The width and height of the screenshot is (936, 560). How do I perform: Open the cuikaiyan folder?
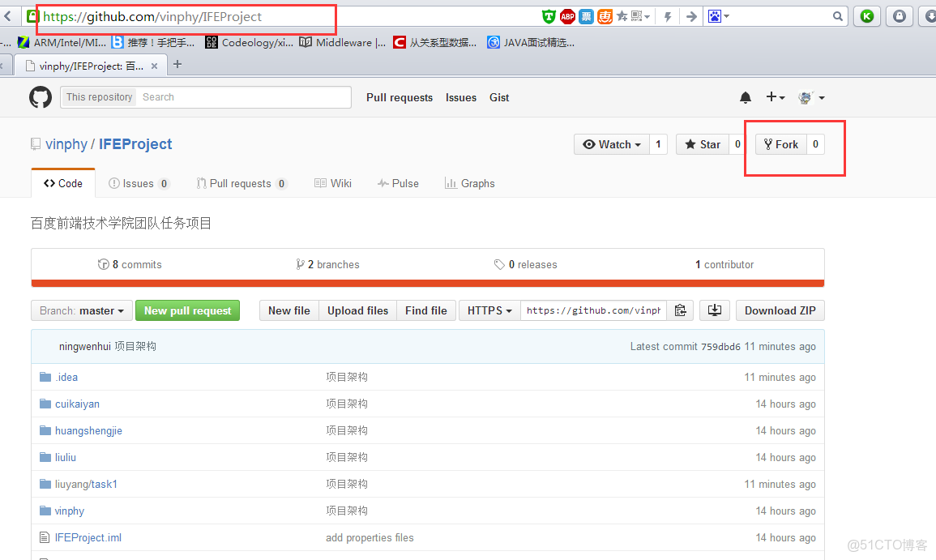coord(77,404)
